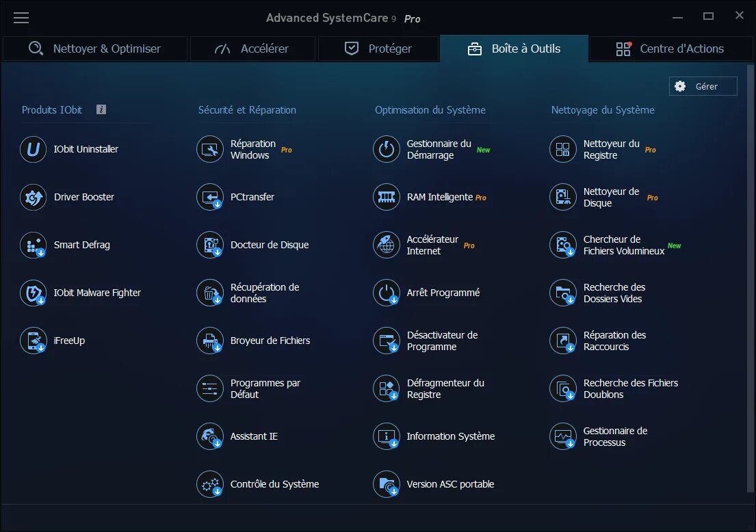Click the RAM Intelligente label

pos(440,197)
